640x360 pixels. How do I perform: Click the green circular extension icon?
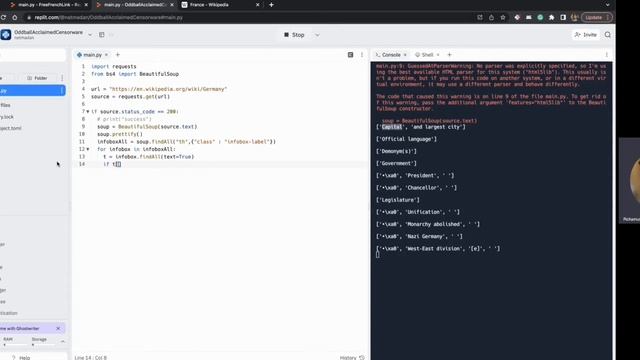coord(540,18)
